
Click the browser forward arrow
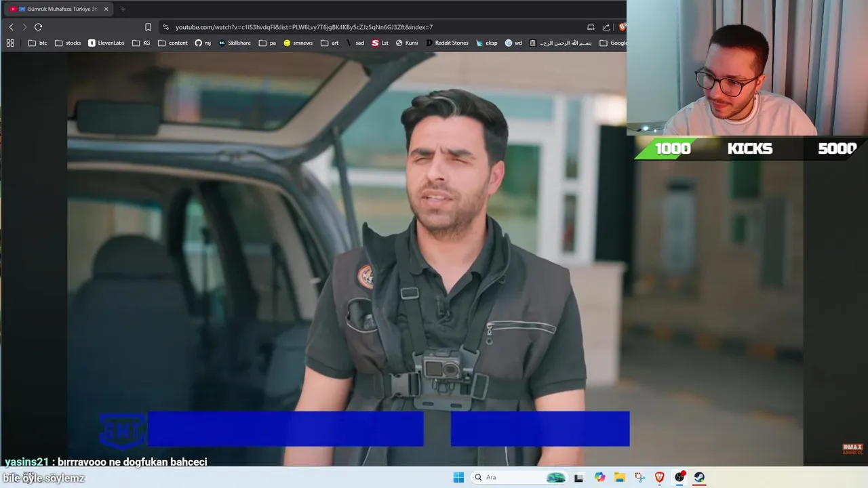24,27
